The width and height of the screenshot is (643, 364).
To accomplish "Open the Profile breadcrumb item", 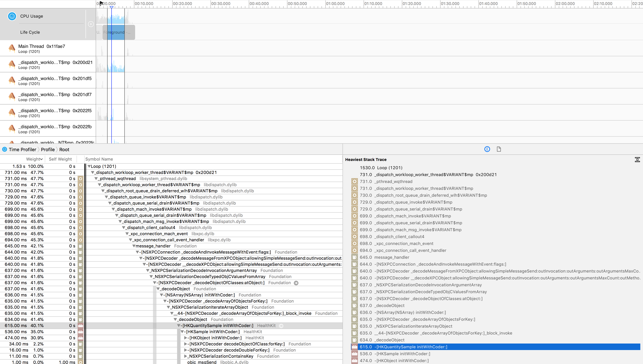I will [48, 149].
